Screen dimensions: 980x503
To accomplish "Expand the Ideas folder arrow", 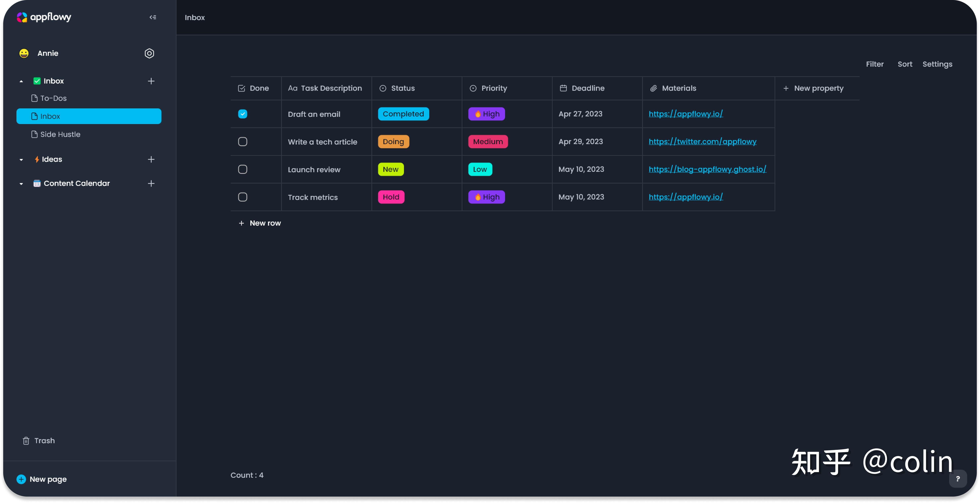I will tap(21, 160).
